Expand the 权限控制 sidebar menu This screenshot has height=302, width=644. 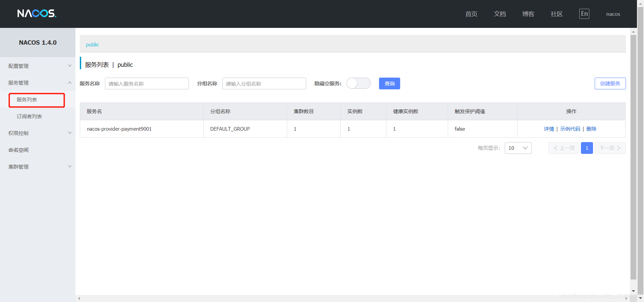(38, 133)
